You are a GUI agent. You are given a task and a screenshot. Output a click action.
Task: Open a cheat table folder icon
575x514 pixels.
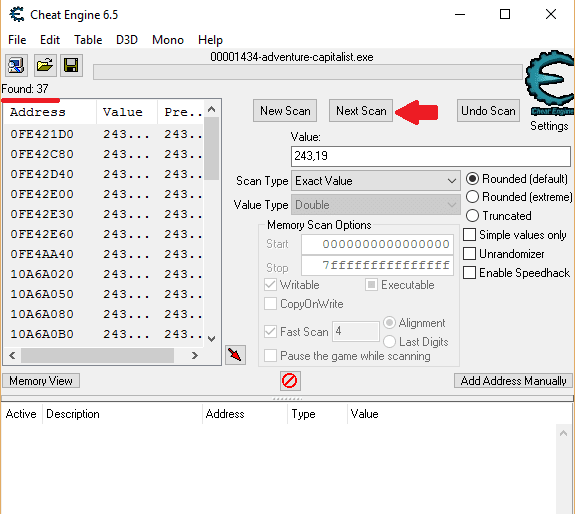45,66
